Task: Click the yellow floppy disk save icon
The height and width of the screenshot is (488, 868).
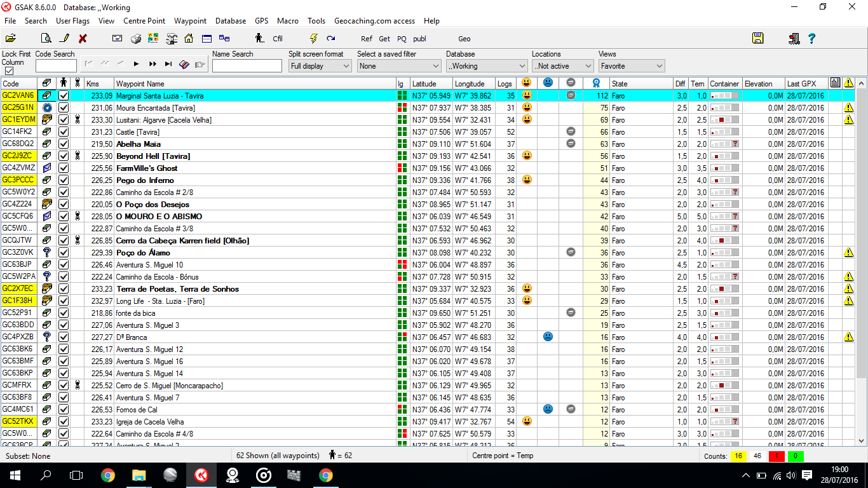Action: tap(758, 38)
